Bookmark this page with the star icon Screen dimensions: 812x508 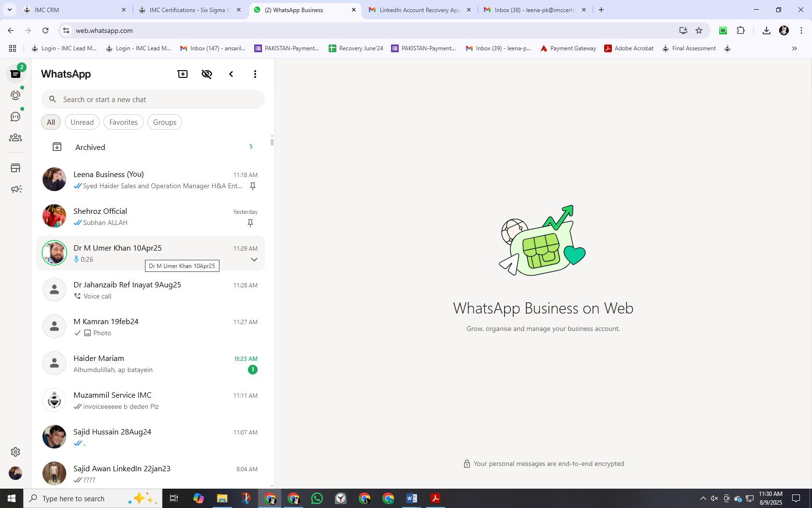click(x=699, y=30)
